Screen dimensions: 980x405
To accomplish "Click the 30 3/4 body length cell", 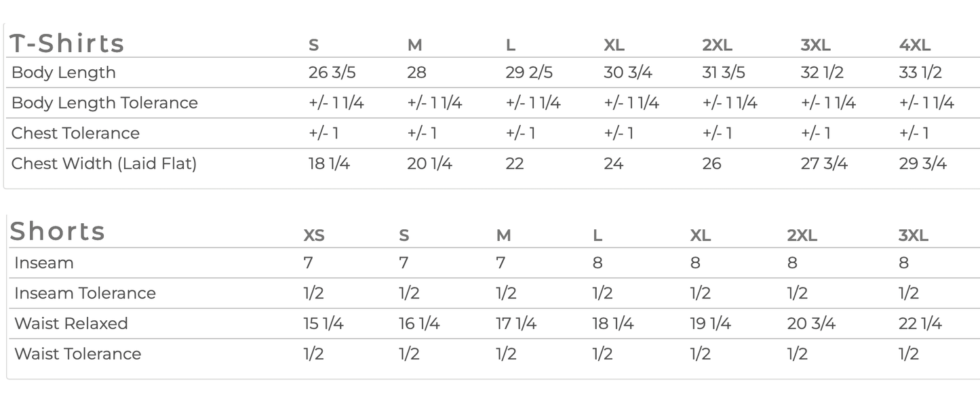I will coord(627,73).
